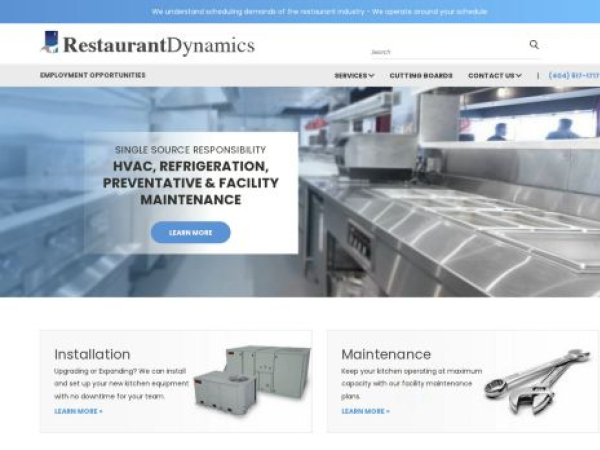Click the HVAC unit image
Screen dimensions: 600x450
[252, 380]
